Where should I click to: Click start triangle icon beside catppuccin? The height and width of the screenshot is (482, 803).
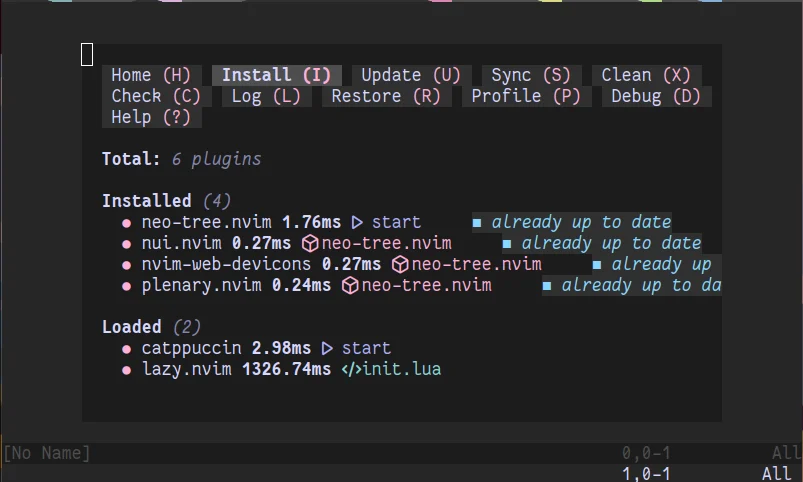tap(327, 349)
